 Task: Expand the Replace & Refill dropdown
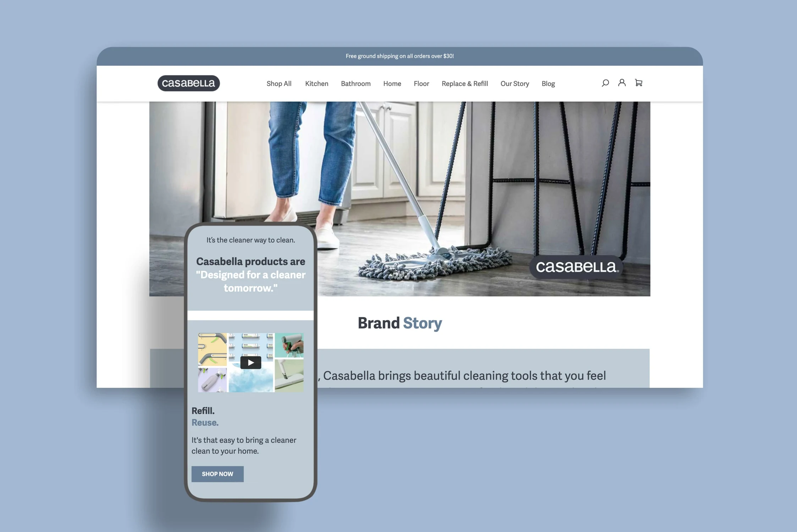465,83
